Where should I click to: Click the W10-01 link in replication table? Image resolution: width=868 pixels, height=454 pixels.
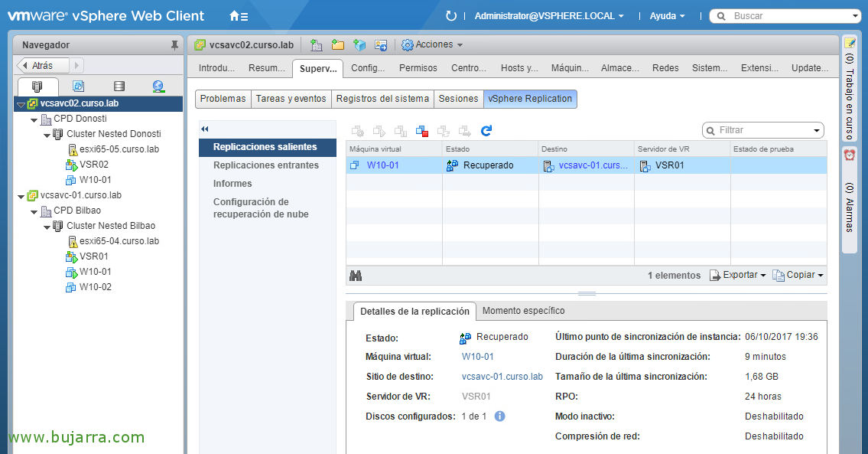click(382, 165)
